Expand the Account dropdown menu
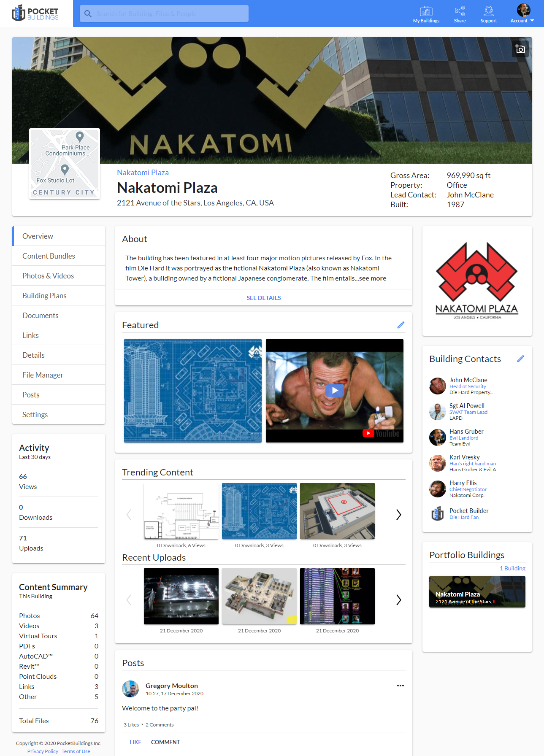 pyautogui.click(x=522, y=14)
